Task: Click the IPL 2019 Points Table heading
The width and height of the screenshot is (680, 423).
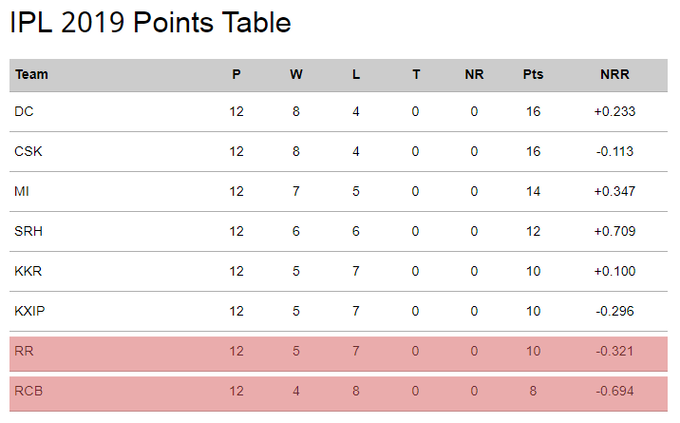Action: pyautogui.click(x=150, y=23)
